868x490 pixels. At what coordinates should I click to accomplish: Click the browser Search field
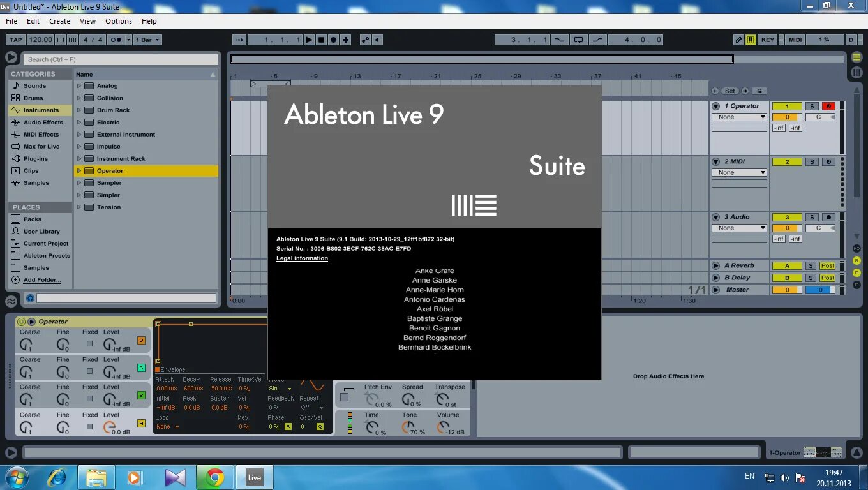tap(122, 59)
